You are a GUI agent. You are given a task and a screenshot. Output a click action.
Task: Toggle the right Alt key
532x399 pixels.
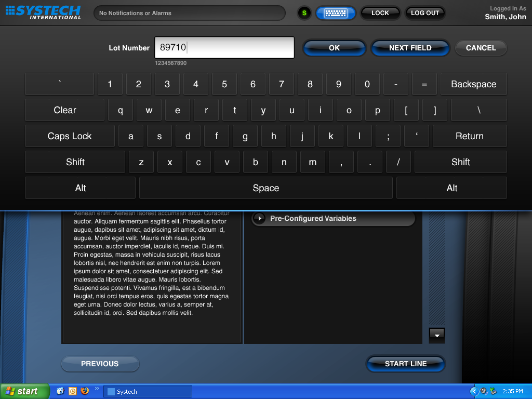tap(451, 188)
